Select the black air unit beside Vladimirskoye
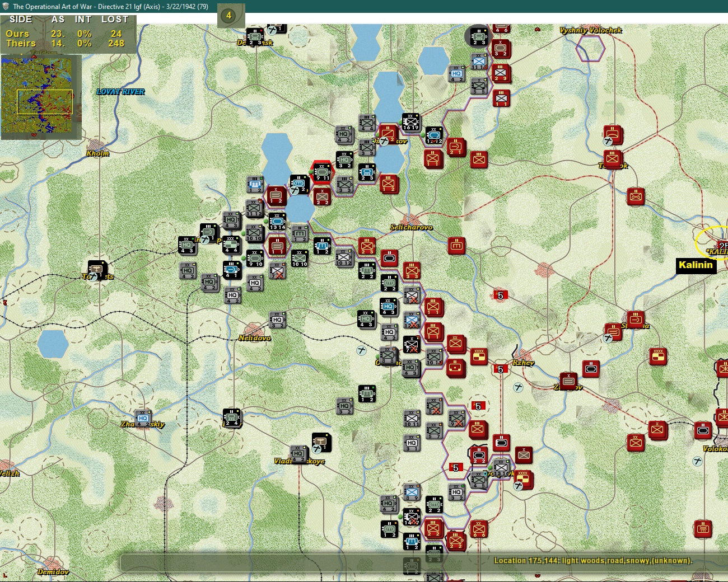The width and height of the screenshot is (728, 582). pyautogui.click(x=321, y=442)
